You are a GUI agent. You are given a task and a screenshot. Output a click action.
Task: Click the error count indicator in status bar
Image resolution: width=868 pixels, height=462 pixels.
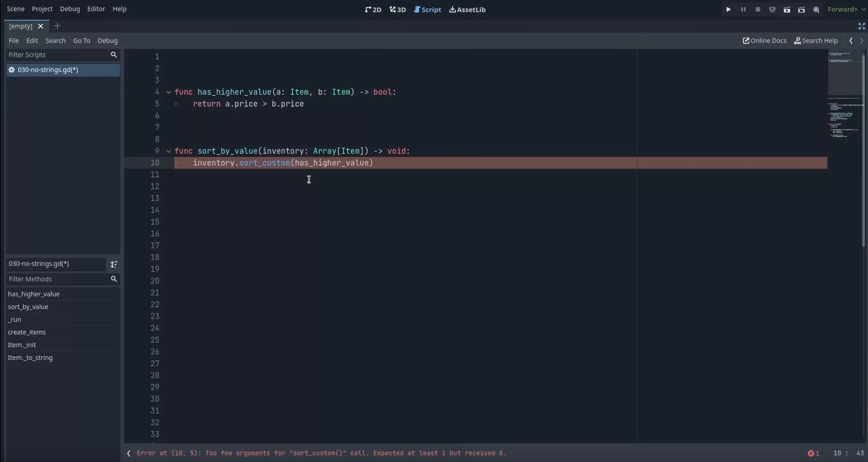pos(813,453)
